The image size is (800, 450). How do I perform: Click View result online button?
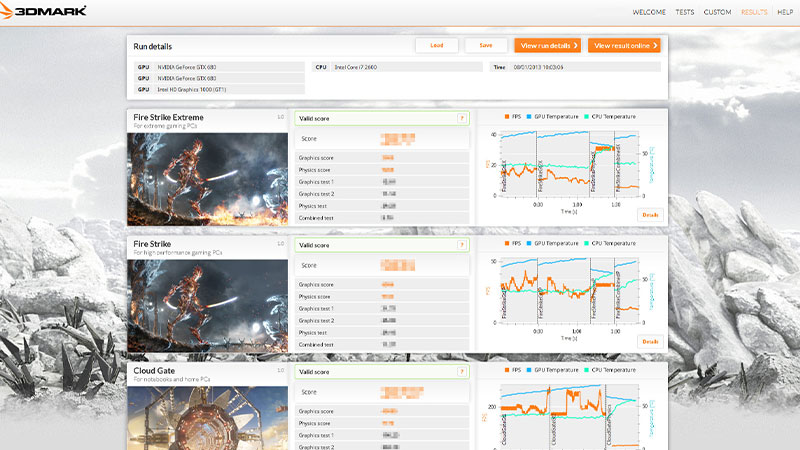(624, 45)
